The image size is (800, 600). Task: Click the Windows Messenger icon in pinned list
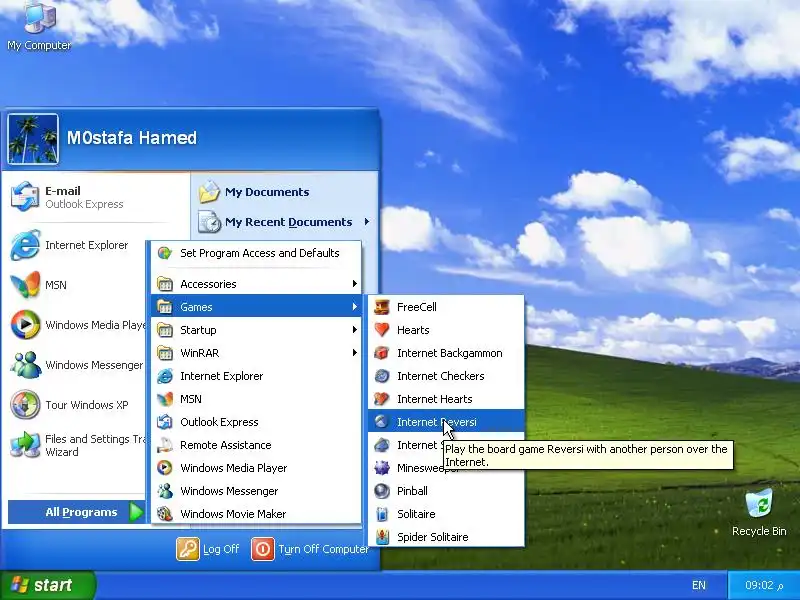(x=25, y=364)
